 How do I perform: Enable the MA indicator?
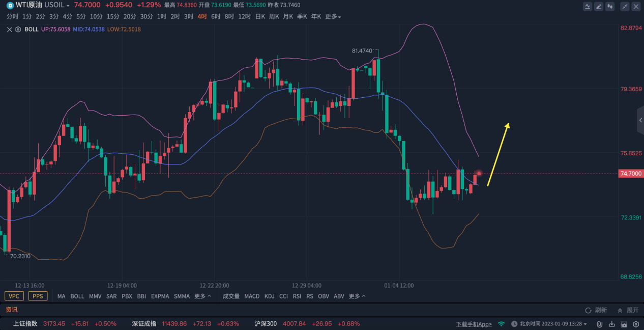click(61, 296)
